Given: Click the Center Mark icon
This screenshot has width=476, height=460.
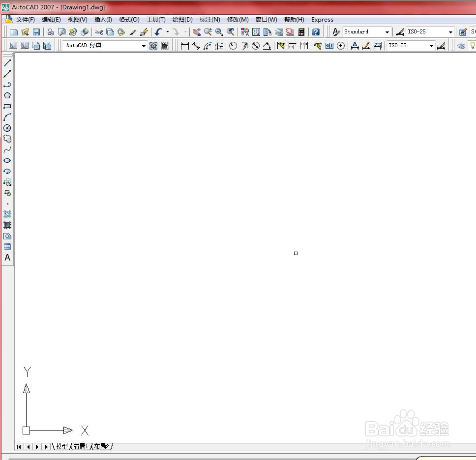Looking at the screenshot, I should tap(341, 46).
